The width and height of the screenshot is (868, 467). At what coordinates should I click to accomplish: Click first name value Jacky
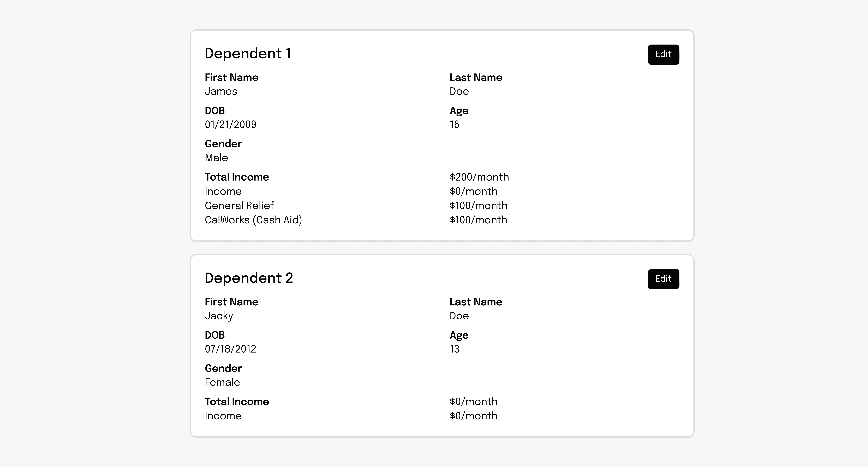click(x=219, y=316)
